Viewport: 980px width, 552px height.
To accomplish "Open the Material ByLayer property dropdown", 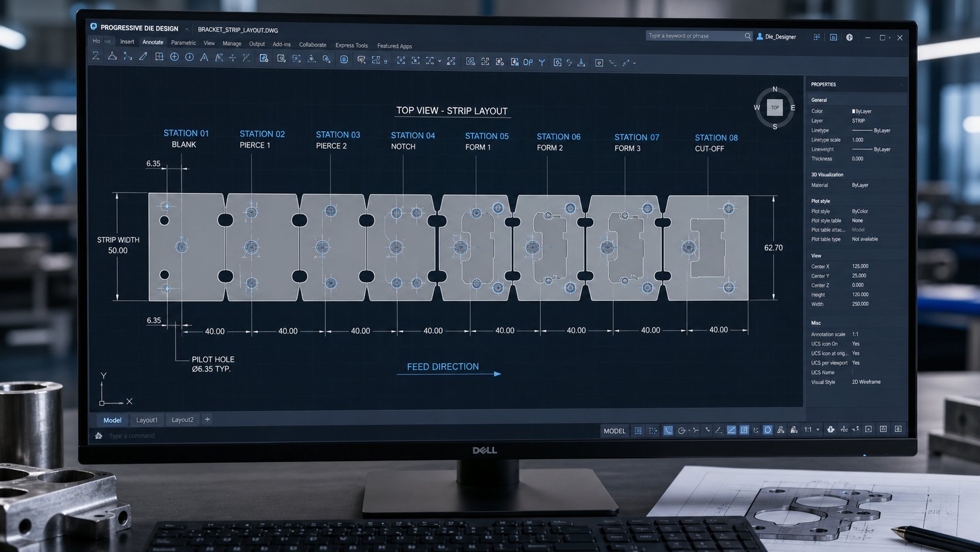I will tap(860, 185).
